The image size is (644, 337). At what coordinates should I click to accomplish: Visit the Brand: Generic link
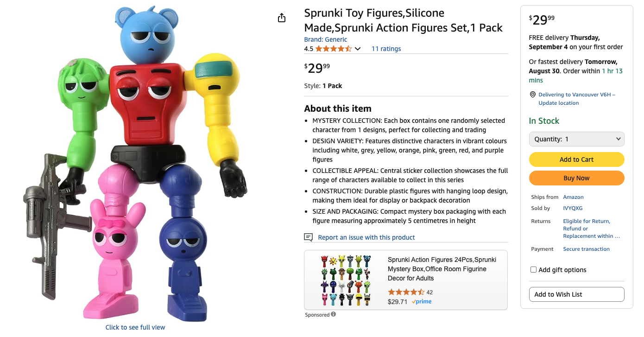(x=325, y=39)
